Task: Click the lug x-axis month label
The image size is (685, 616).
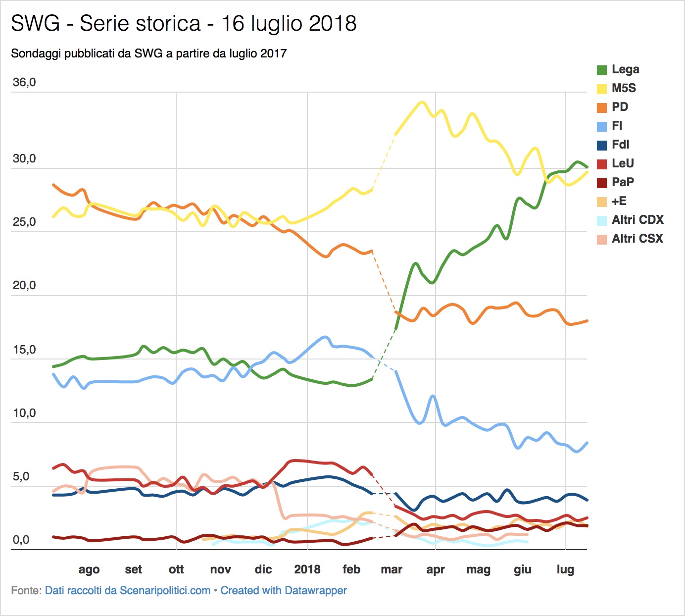Action: (x=565, y=569)
